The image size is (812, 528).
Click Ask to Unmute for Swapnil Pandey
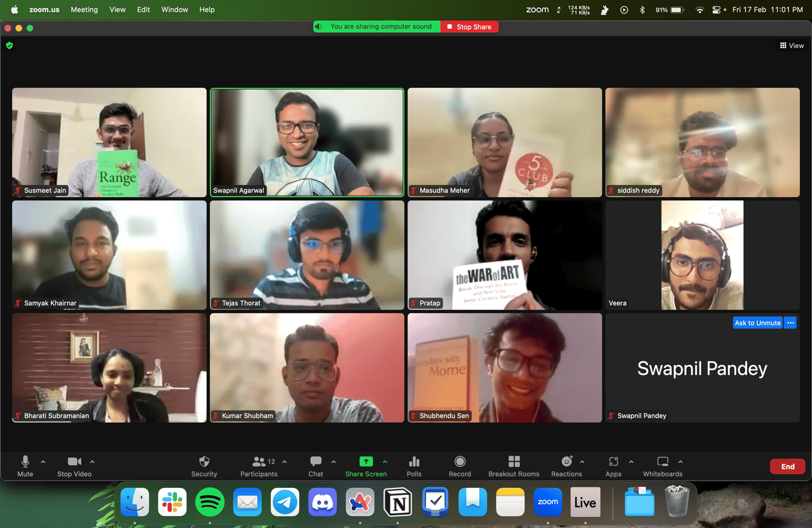(x=757, y=323)
